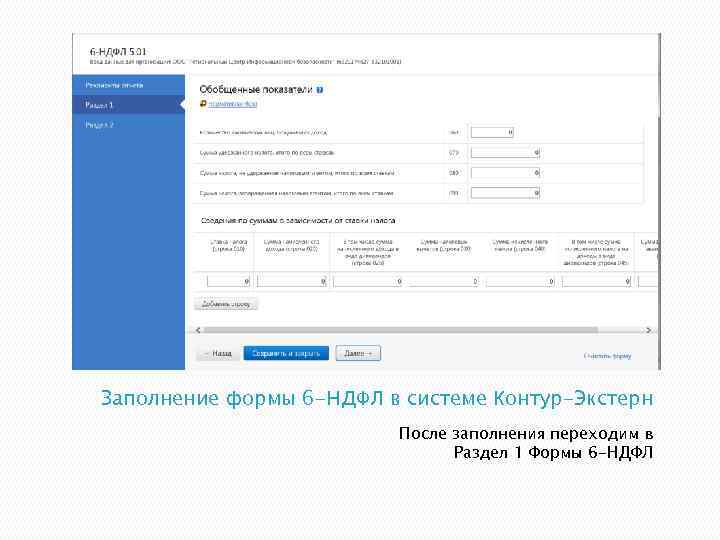Click the horizontal scrollbar right arrow
Viewport: 720px width, 540px height.
648,330
